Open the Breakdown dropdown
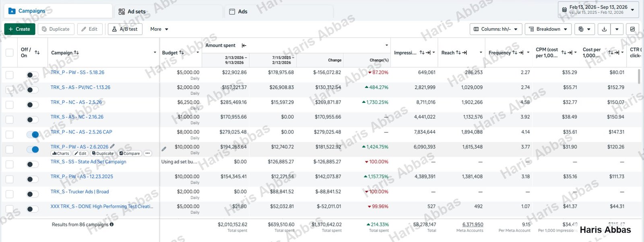The height and width of the screenshot is (242, 644). click(548, 29)
